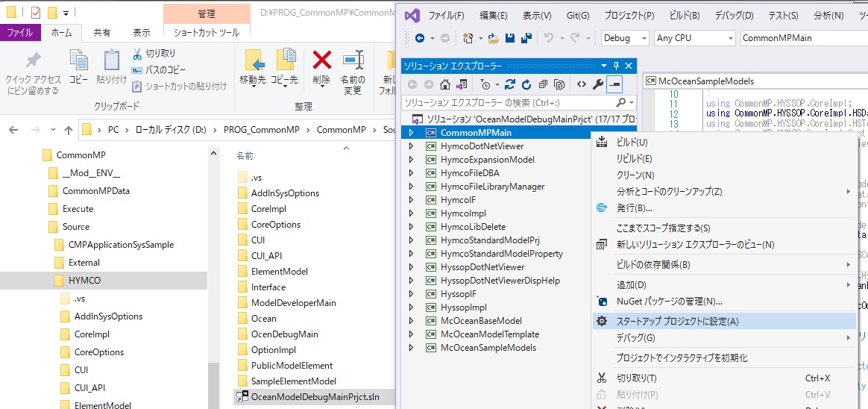Click the Refresh icon in Solution Explorer
The height and width of the screenshot is (409, 868).
click(x=526, y=84)
